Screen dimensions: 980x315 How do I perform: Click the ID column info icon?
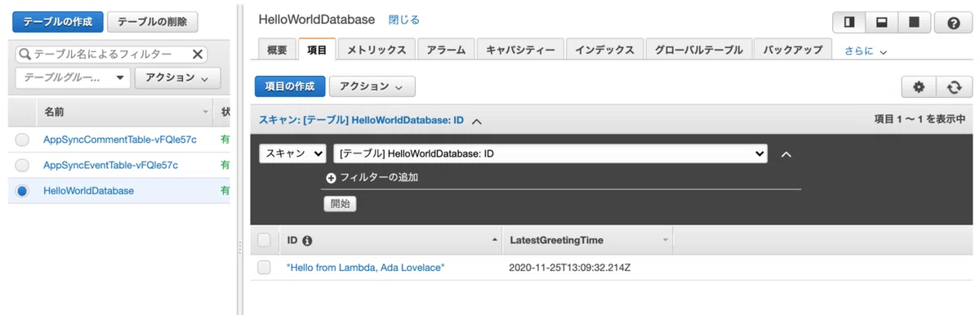click(x=307, y=241)
